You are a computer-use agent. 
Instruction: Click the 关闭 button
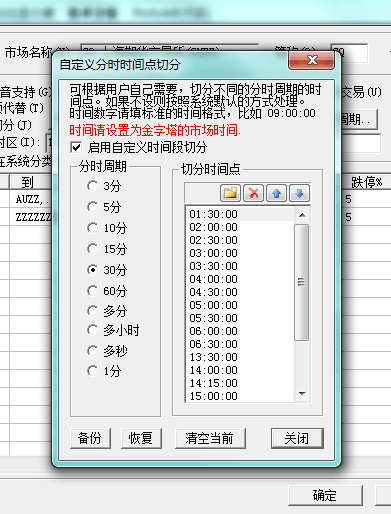(297, 438)
